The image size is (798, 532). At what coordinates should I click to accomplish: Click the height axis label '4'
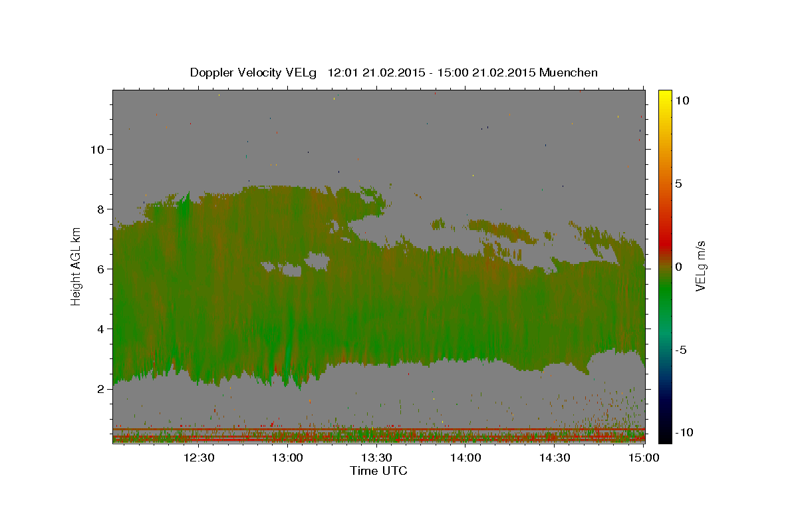coord(101,329)
